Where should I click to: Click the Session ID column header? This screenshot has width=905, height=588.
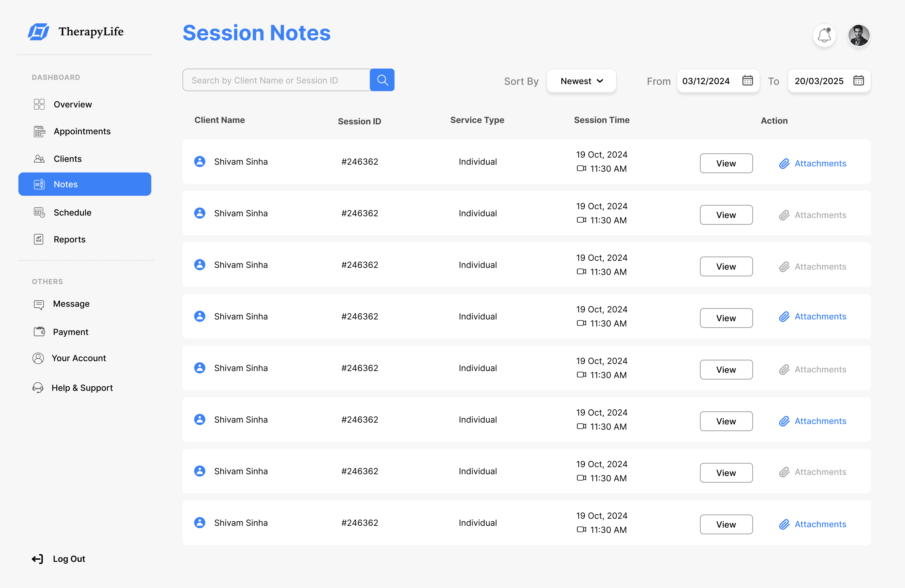(359, 122)
